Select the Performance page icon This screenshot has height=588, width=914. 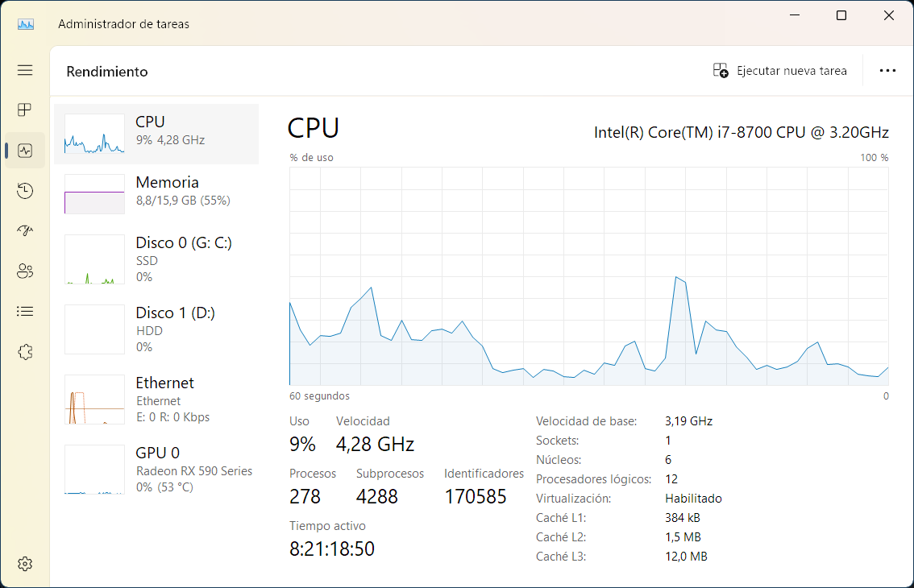pos(25,151)
